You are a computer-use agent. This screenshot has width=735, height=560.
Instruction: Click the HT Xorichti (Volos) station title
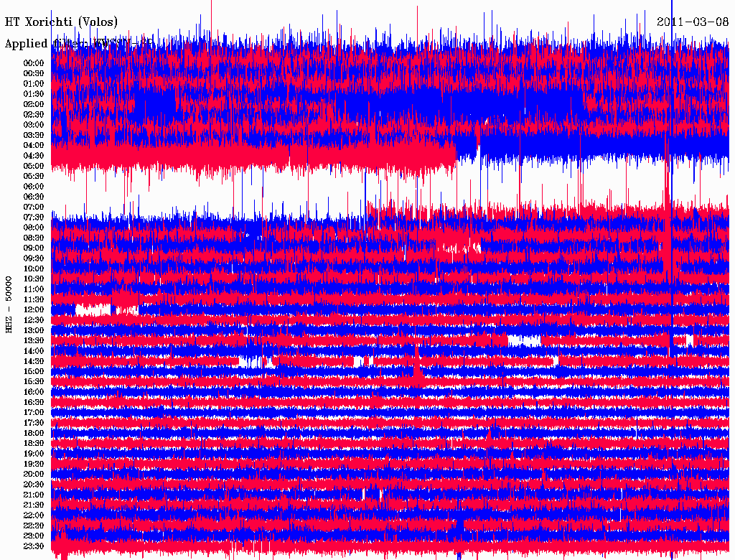(62, 22)
